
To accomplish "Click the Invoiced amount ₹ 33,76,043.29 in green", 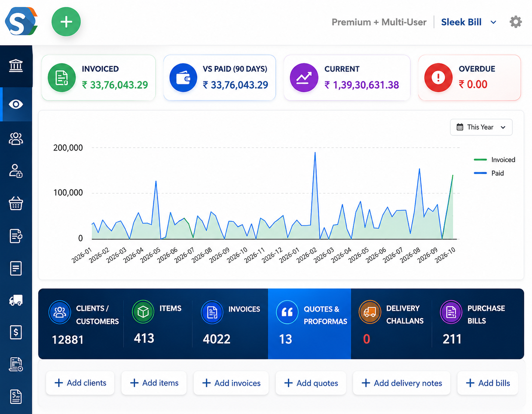I will coord(115,85).
